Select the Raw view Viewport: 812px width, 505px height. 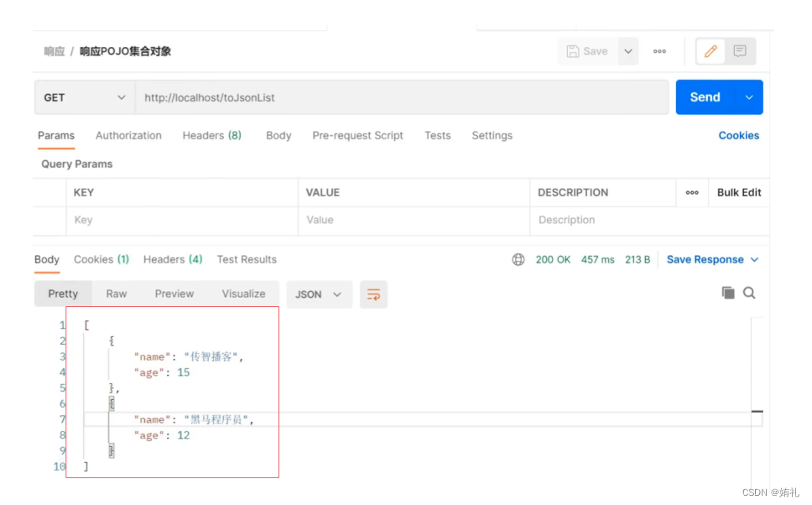tap(117, 294)
